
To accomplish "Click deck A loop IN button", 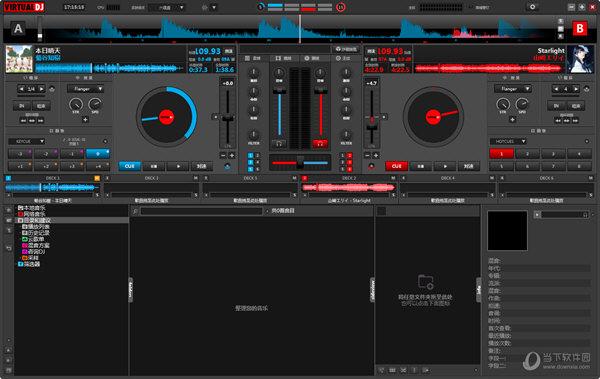I will (x=22, y=106).
